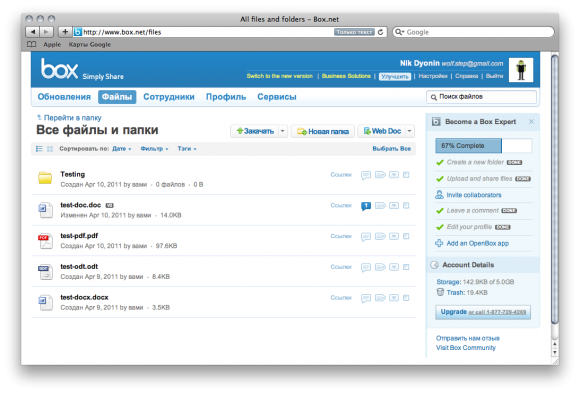Viewport: 580px width, 394px height.
Task: Click the trash can icon in Account Details
Action: pyautogui.click(x=440, y=292)
